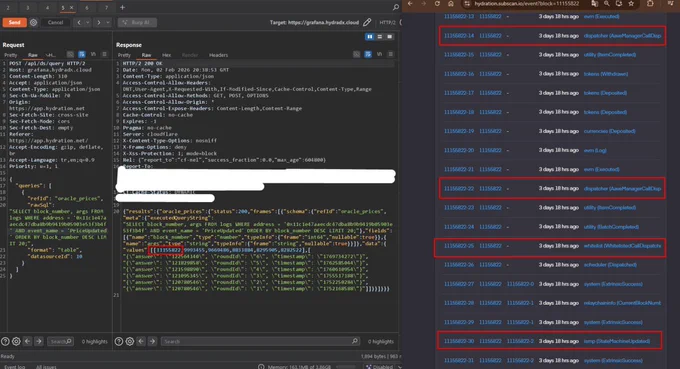This screenshot has width=680, height=369.
Task: Open the ismp (StateMachineUpdated) link
Action: coord(617,341)
